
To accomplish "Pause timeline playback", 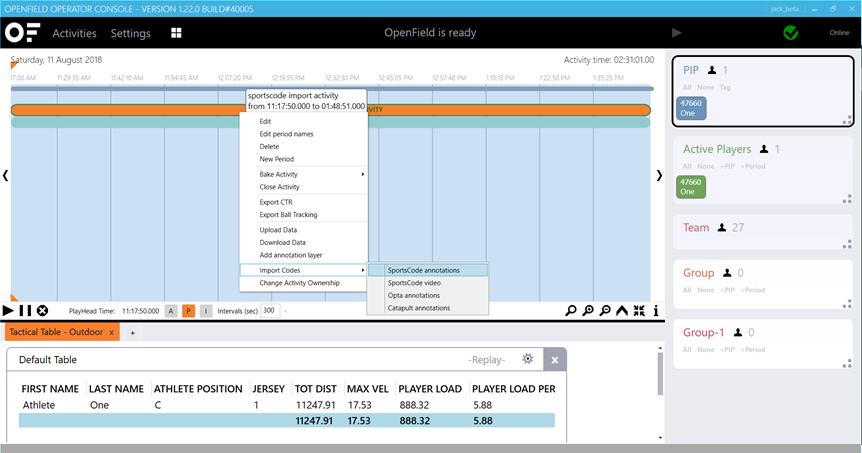I will (x=25, y=311).
